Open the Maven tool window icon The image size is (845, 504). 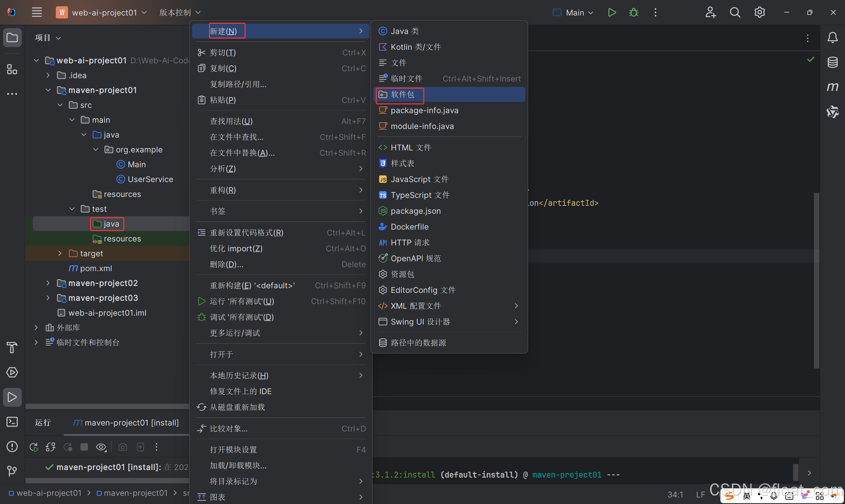click(832, 87)
